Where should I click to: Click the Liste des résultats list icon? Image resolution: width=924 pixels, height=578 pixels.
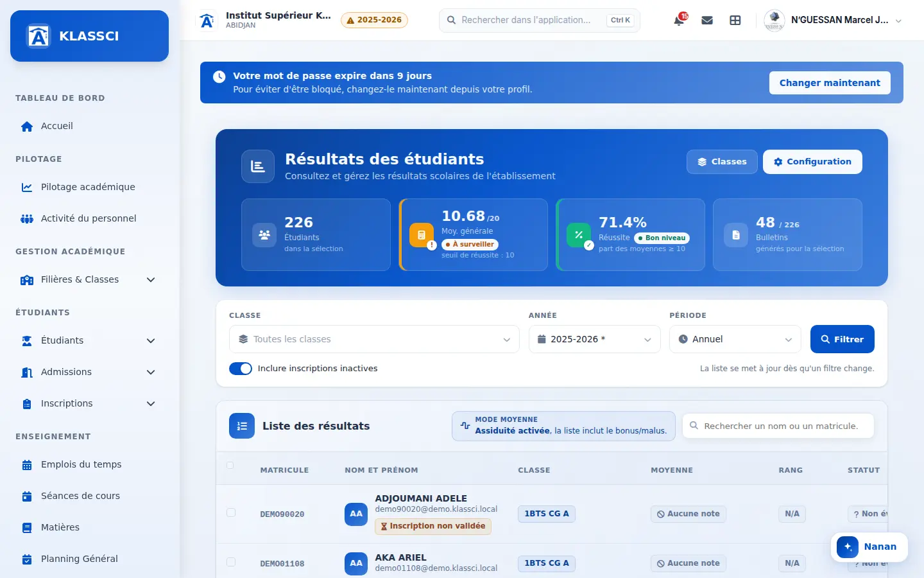tap(242, 426)
